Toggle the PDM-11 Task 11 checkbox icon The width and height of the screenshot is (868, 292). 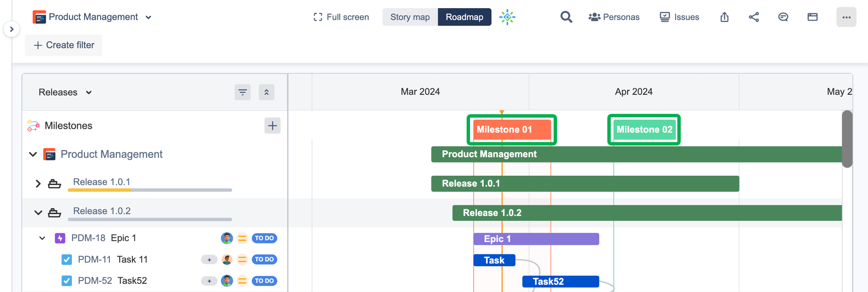67,260
